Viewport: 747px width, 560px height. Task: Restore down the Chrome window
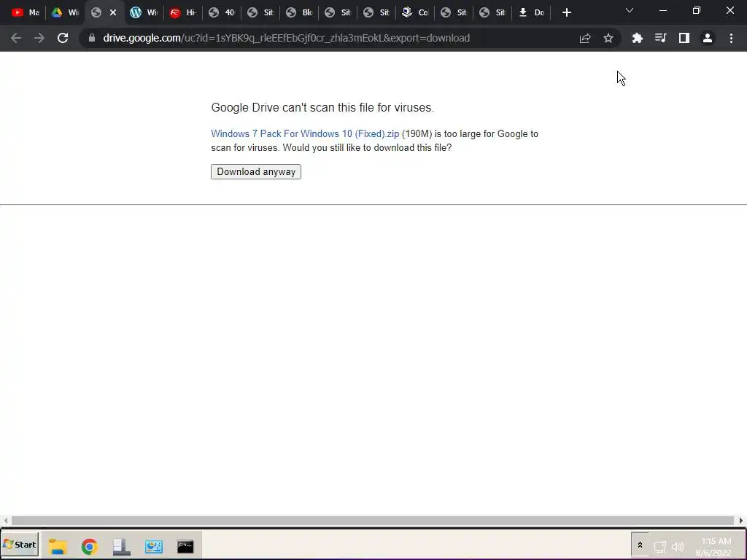697,10
